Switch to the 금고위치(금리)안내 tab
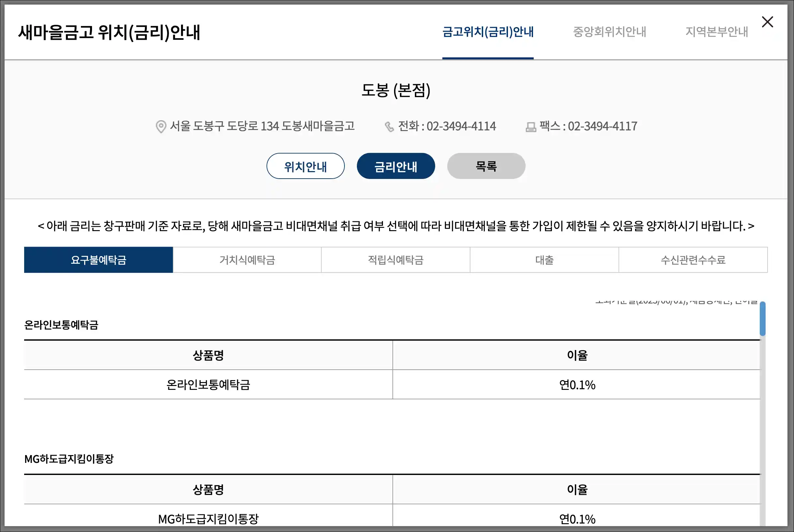794x532 pixels. coord(488,32)
